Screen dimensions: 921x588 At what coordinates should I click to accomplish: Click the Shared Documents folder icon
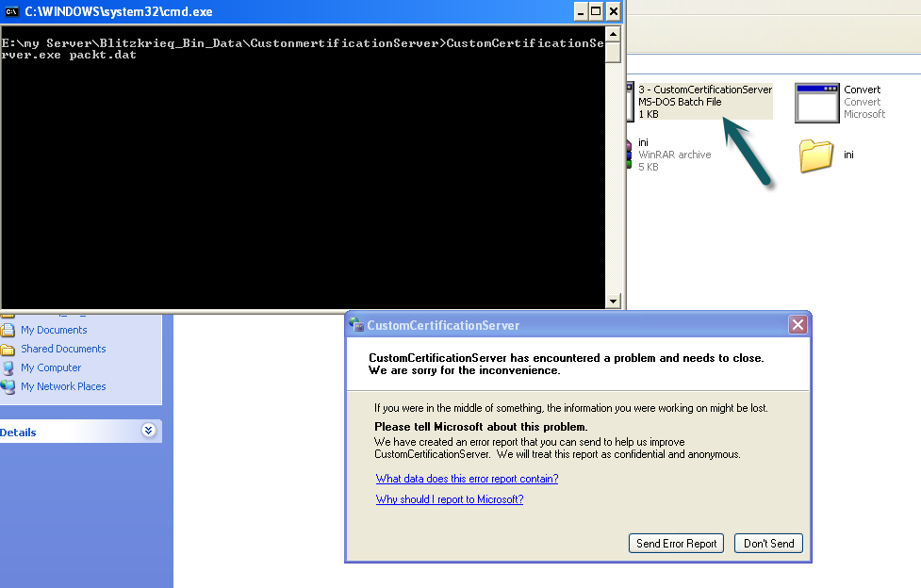8,350
